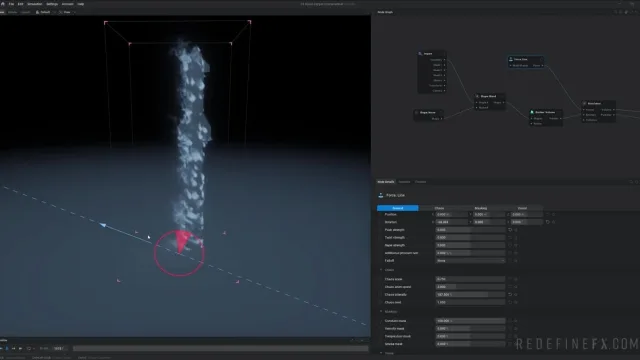Switch to the Masking tab
The image size is (640, 360).
(480, 208)
